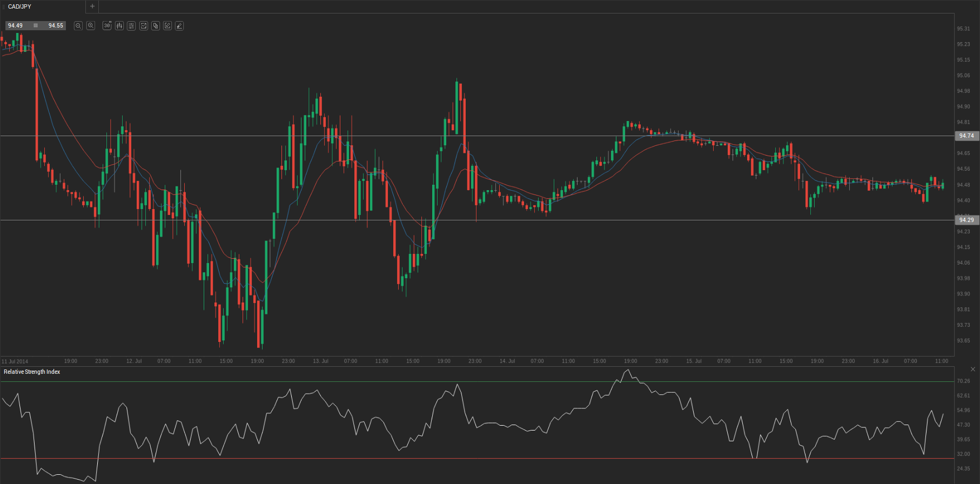Screen dimensions: 980x484
Task: Click the Relative Strength Index label
Action: pyautogui.click(x=32, y=372)
